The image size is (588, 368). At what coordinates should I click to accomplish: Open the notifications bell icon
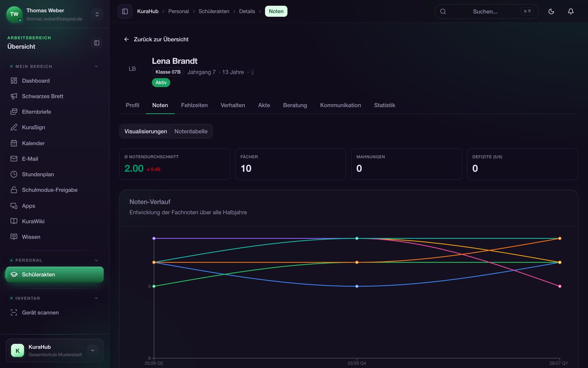[571, 11]
